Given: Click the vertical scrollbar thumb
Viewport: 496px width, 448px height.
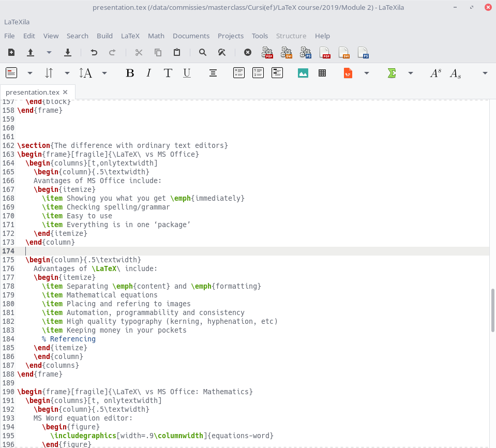Looking at the screenshot, I should (x=492, y=310).
